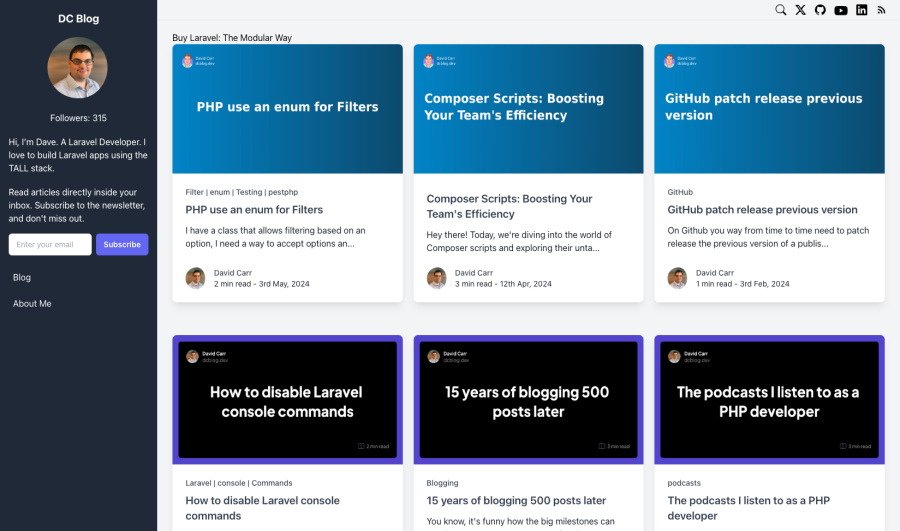This screenshot has height=531, width=900.
Task: Open Composer Scripts post cover image
Action: pos(528,109)
